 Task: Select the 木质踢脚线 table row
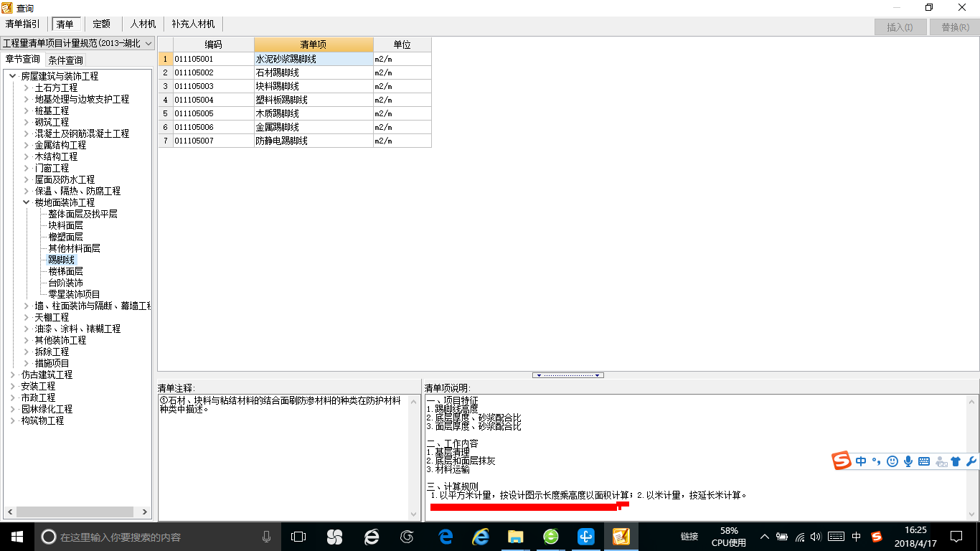tap(295, 113)
